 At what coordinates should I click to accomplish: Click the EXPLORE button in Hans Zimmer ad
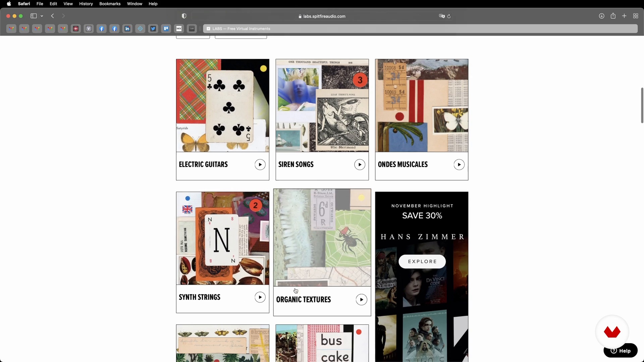[x=422, y=261]
